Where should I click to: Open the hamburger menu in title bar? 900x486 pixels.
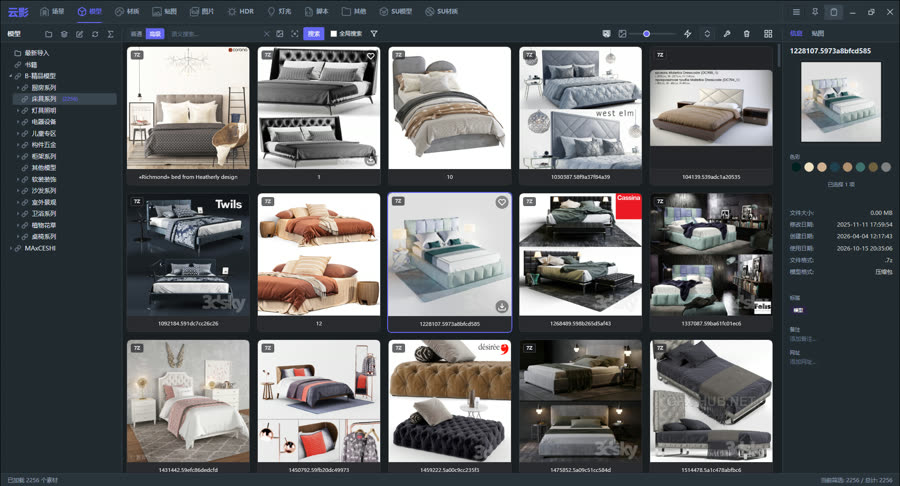pyautogui.click(x=796, y=11)
